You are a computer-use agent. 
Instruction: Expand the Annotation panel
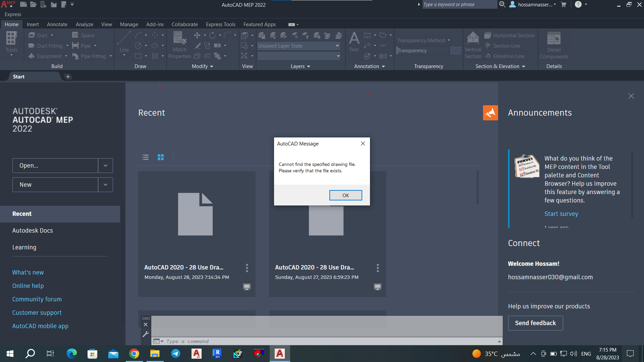[x=369, y=66]
